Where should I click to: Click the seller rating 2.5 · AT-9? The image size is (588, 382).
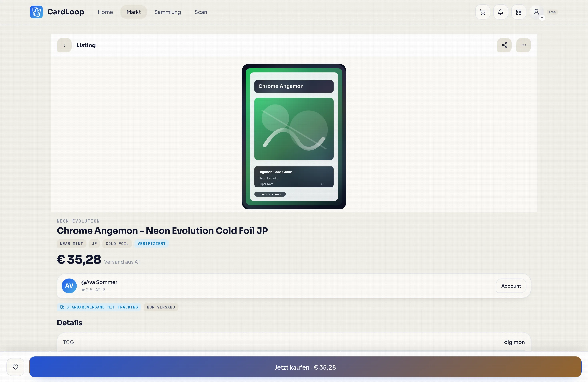pyautogui.click(x=93, y=290)
